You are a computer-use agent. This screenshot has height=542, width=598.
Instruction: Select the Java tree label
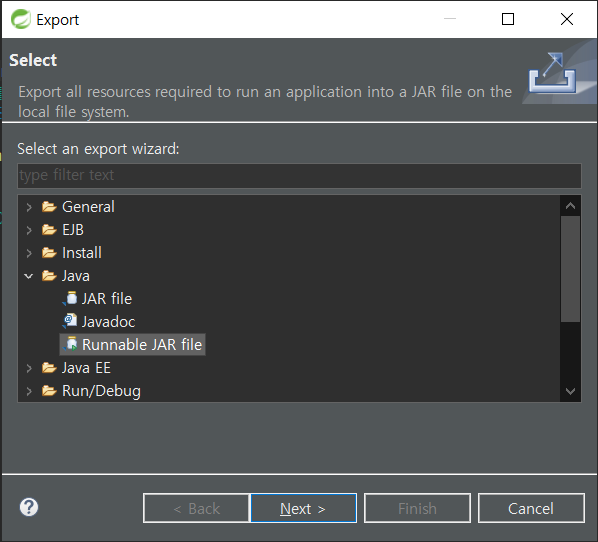(76, 275)
